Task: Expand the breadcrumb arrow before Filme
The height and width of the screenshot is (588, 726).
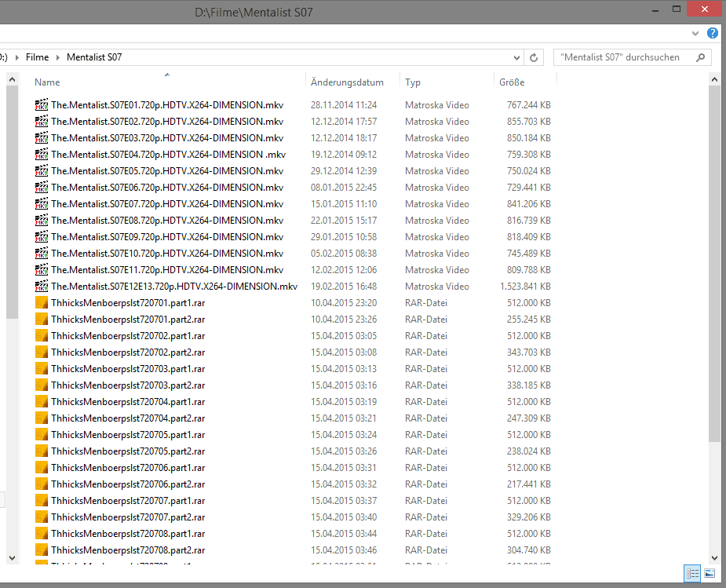Action: [17, 57]
